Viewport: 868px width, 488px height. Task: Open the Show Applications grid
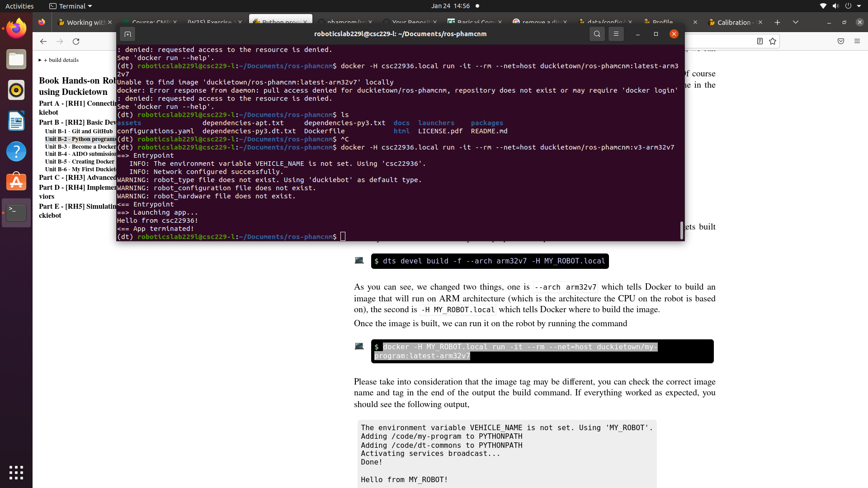[x=16, y=473]
